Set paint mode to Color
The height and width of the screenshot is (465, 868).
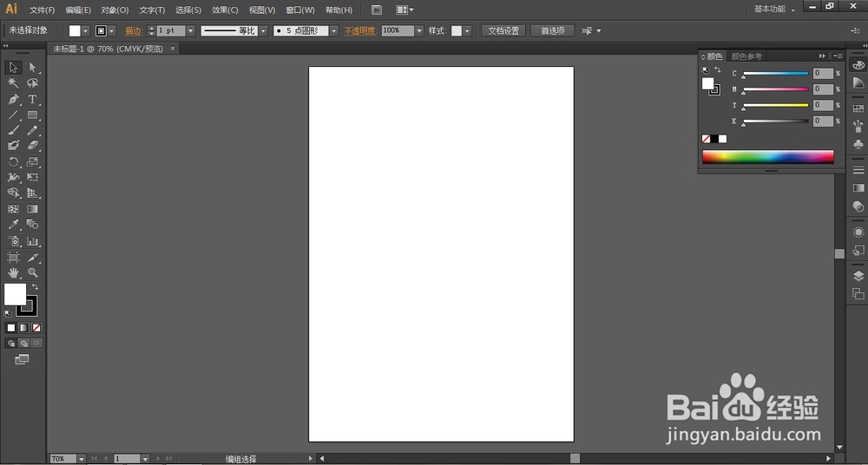11,328
